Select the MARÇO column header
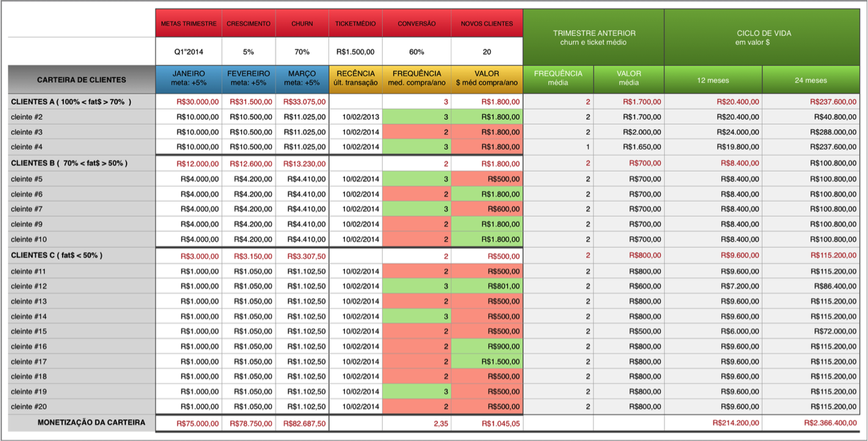Image resolution: width=868 pixels, height=441 pixels. [x=302, y=80]
